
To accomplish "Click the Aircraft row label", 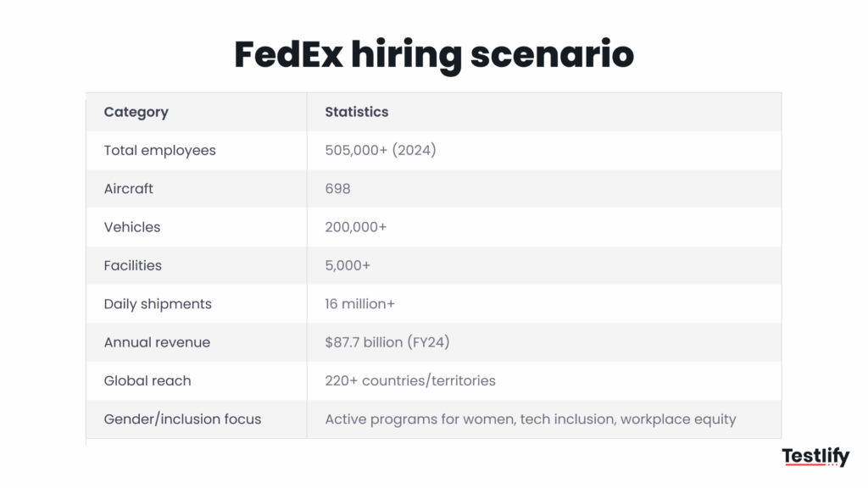I will point(128,189).
